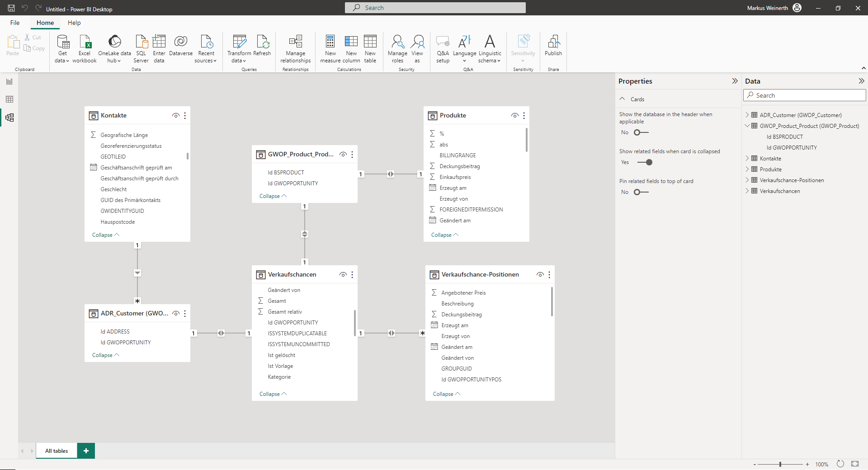Toggle Show database in header switch
Screen dimensions: 868x470
click(x=641, y=132)
